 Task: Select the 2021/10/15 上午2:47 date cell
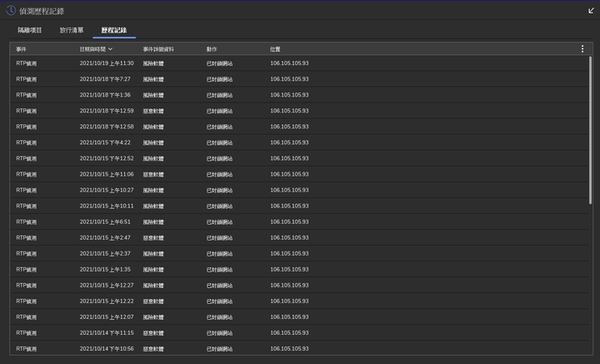coord(105,238)
